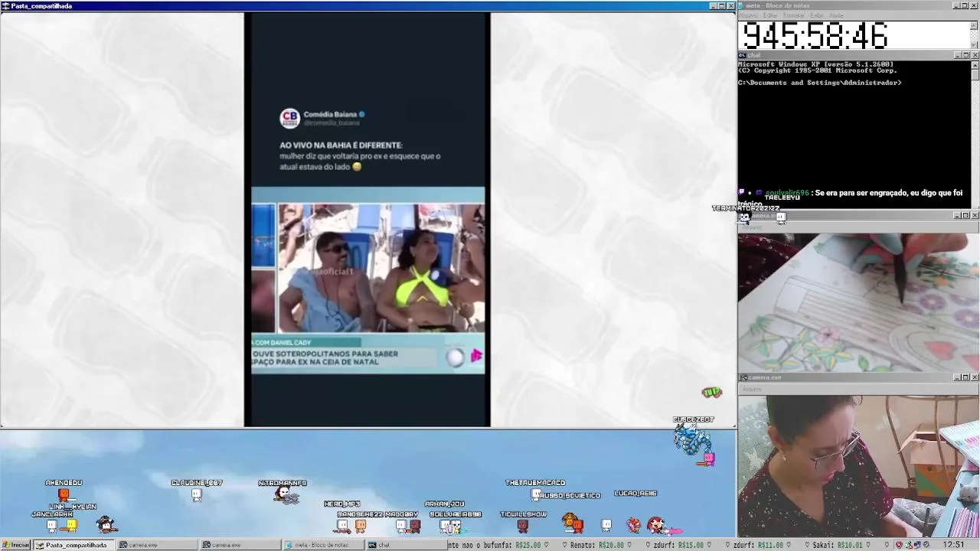Click the chat console scrollbar up arrow

click(975, 65)
